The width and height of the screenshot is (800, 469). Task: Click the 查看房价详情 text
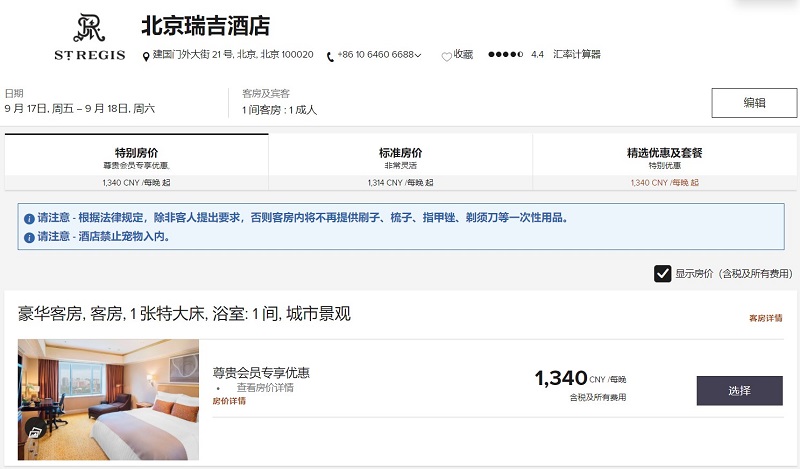(x=265, y=388)
